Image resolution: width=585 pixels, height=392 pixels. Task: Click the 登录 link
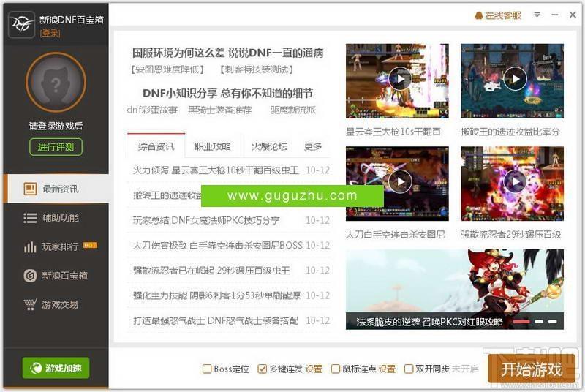click(x=50, y=33)
